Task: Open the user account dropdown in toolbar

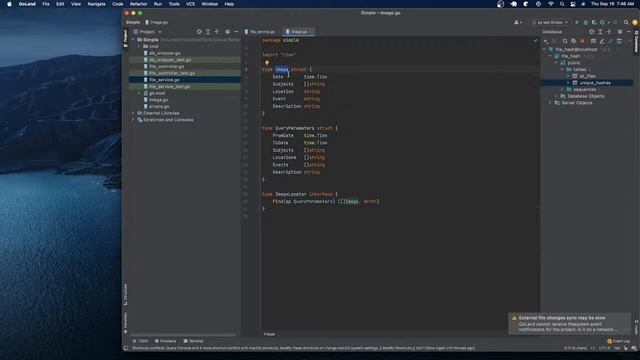Action: (517, 22)
